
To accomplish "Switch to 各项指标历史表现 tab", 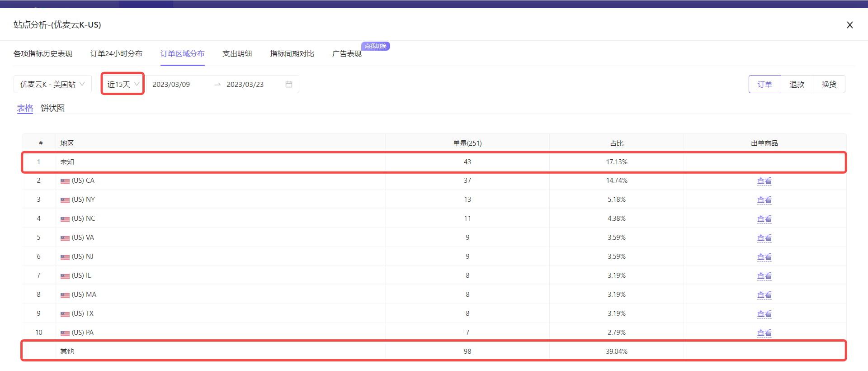I will point(43,53).
